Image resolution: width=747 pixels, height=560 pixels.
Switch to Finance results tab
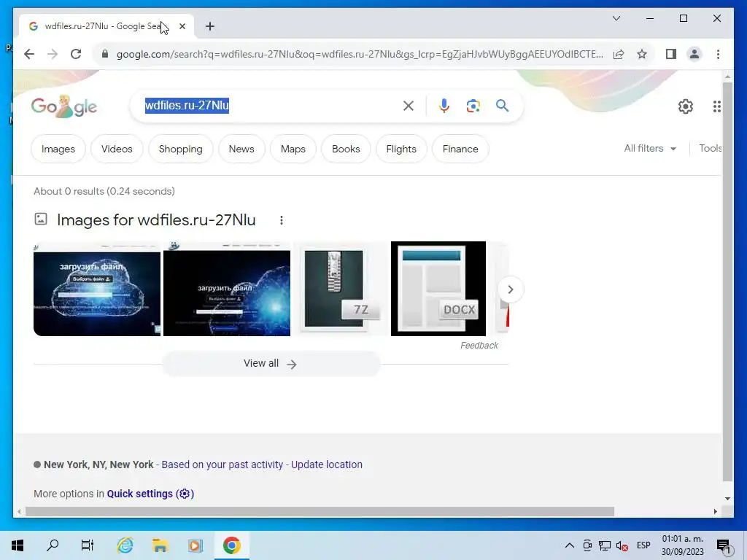460,149
